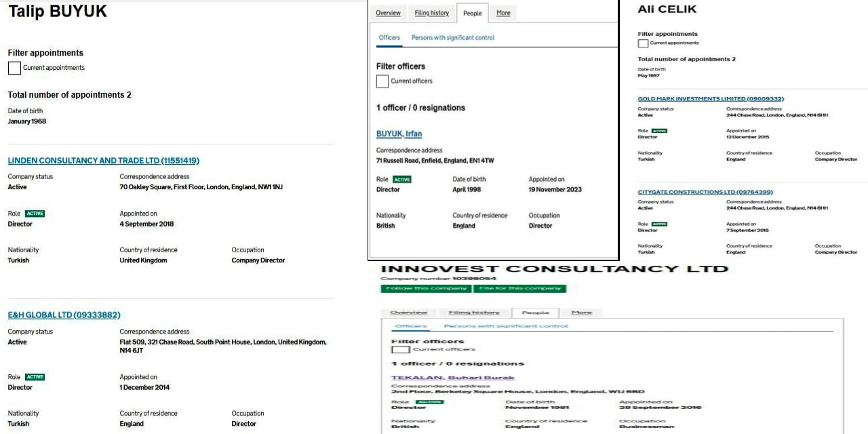The width and height of the screenshot is (868, 434).
Task: Open LINDEN CONSULTANCY AND TRADE LTD link
Action: point(103,161)
